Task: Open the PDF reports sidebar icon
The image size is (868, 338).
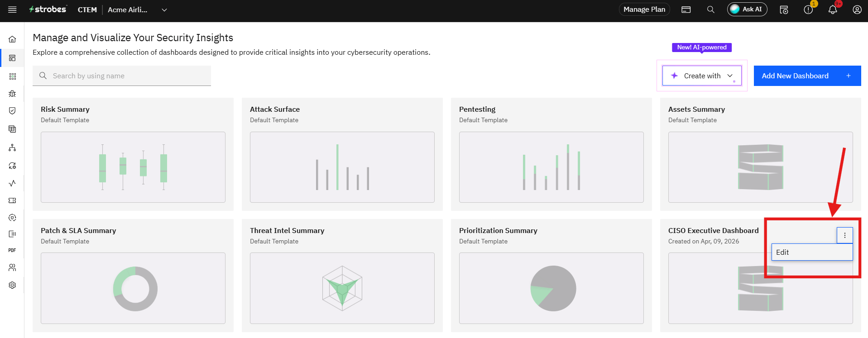Action: click(12, 250)
